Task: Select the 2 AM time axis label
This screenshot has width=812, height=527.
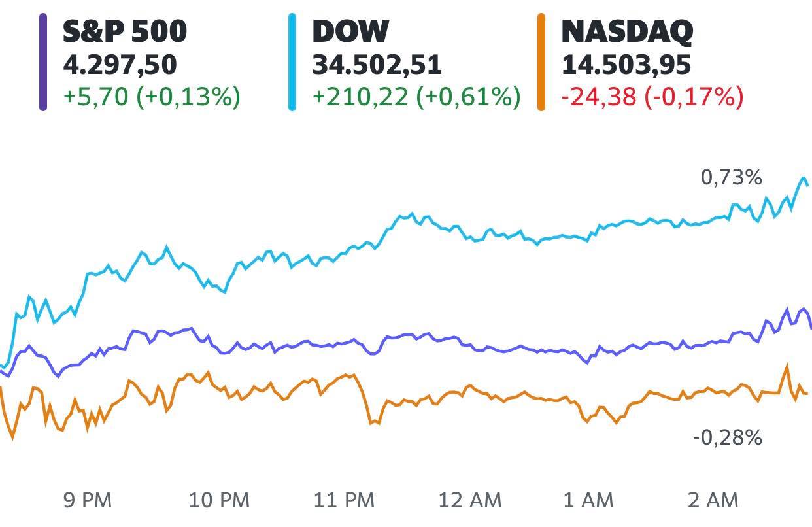Action: pyautogui.click(x=713, y=501)
